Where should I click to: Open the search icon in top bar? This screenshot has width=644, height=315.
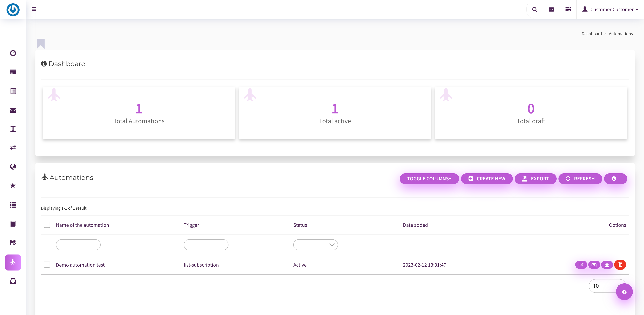534,9
